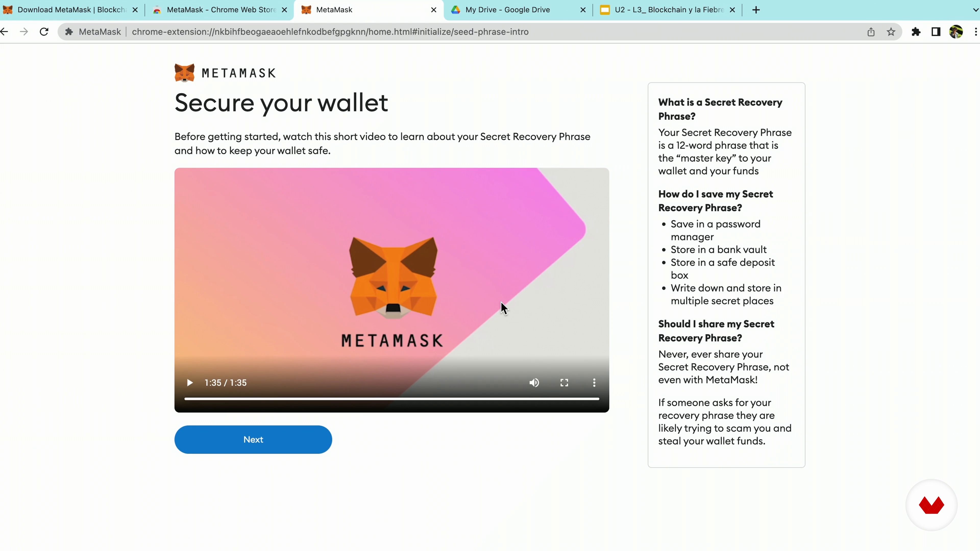Click 'Store in a safe deposit box' bullet
The width and height of the screenshot is (980, 551).
(723, 268)
